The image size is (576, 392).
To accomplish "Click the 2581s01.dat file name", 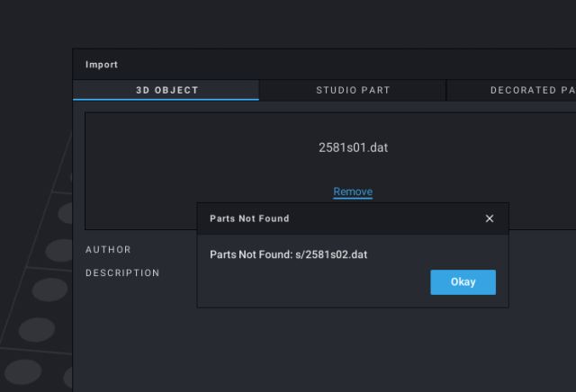I will [353, 147].
